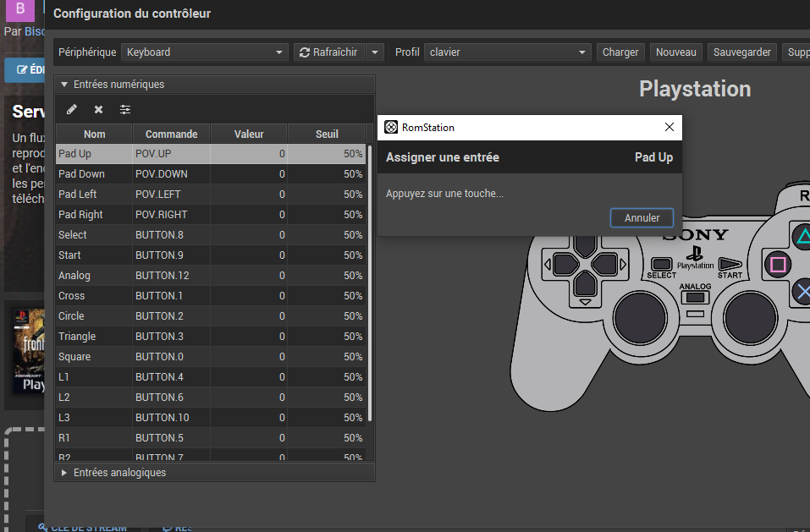This screenshot has height=532, width=810.
Task: Select the Pad Down row
Action: [x=210, y=174]
